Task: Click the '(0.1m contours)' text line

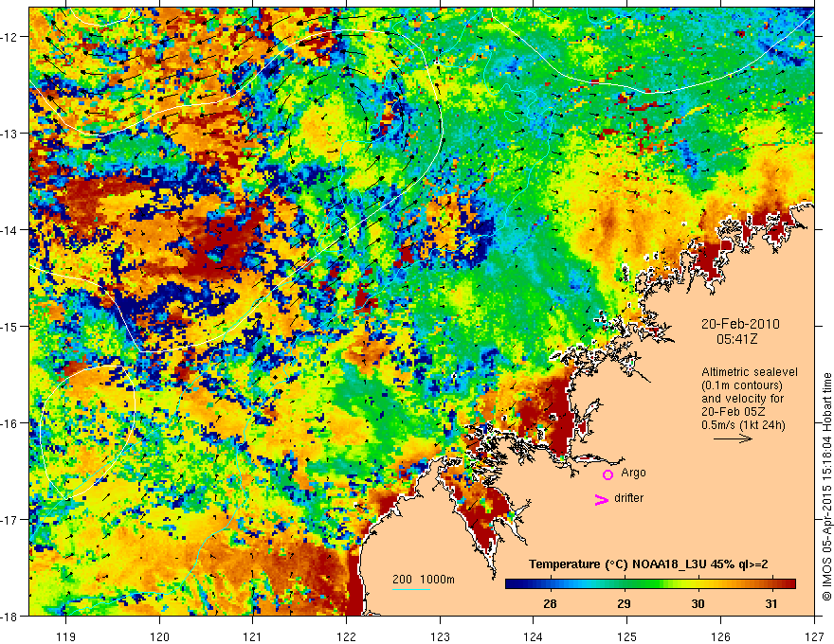Action: pos(742,385)
